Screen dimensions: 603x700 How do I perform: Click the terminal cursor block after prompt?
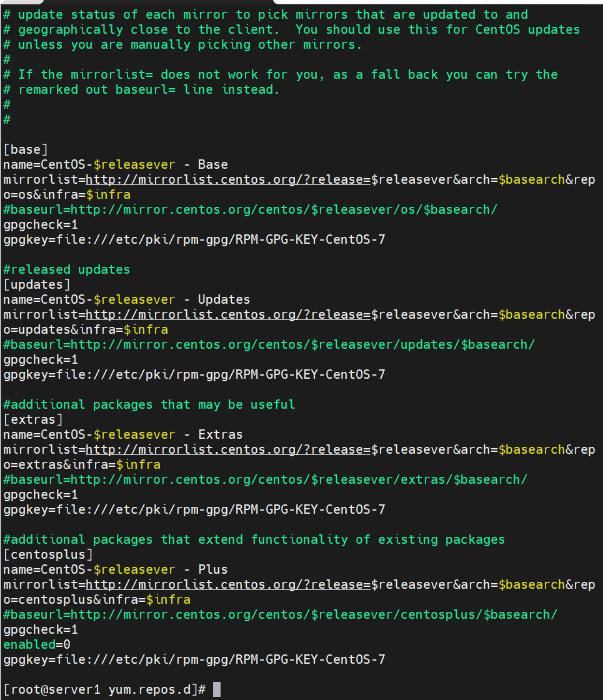[x=216, y=689]
